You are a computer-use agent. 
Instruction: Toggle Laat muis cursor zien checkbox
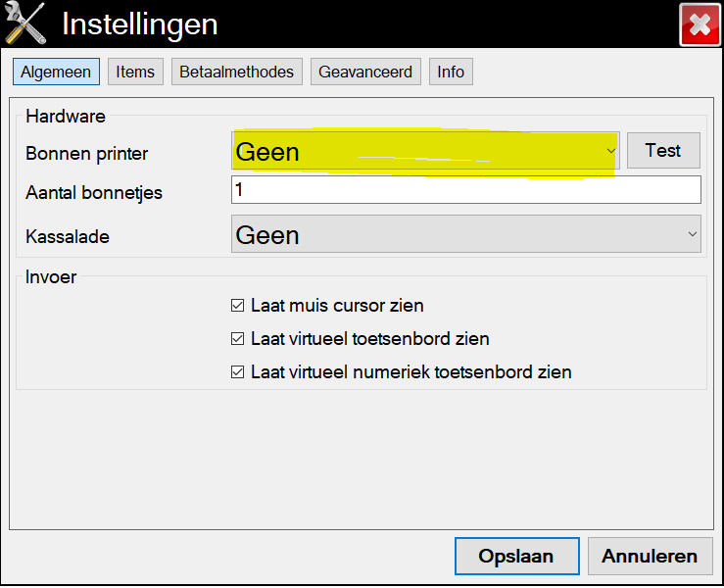click(x=237, y=306)
